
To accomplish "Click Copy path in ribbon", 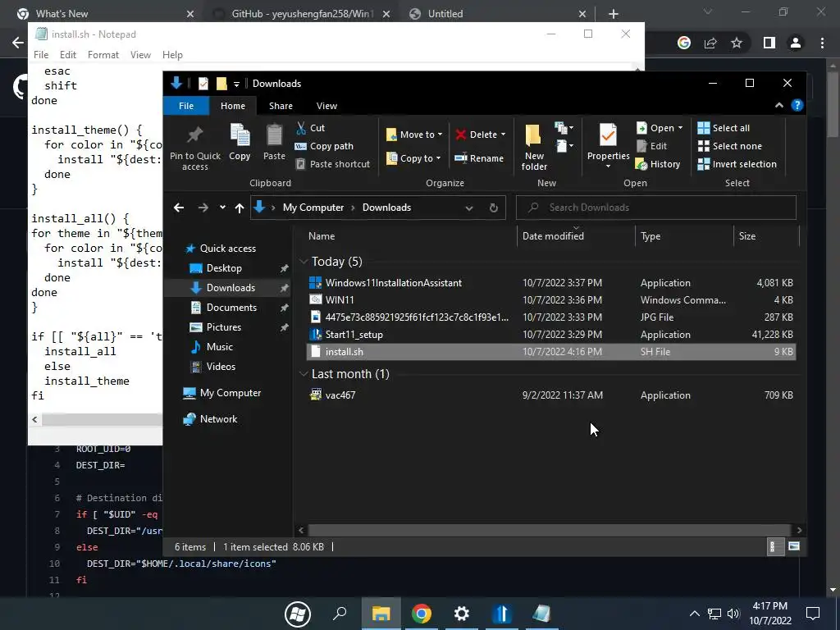I will [324, 146].
